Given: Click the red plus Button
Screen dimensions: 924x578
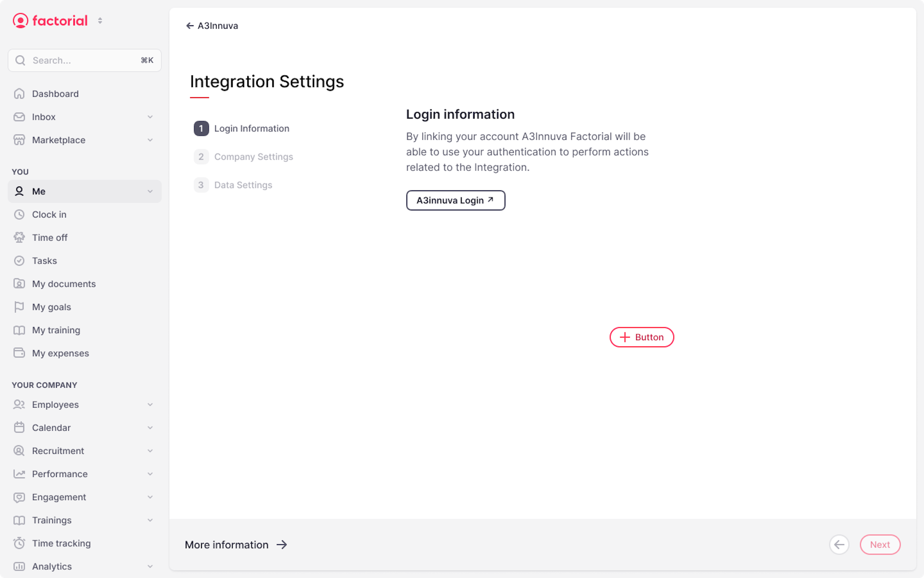Looking at the screenshot, I should click(x=642, y=337).
